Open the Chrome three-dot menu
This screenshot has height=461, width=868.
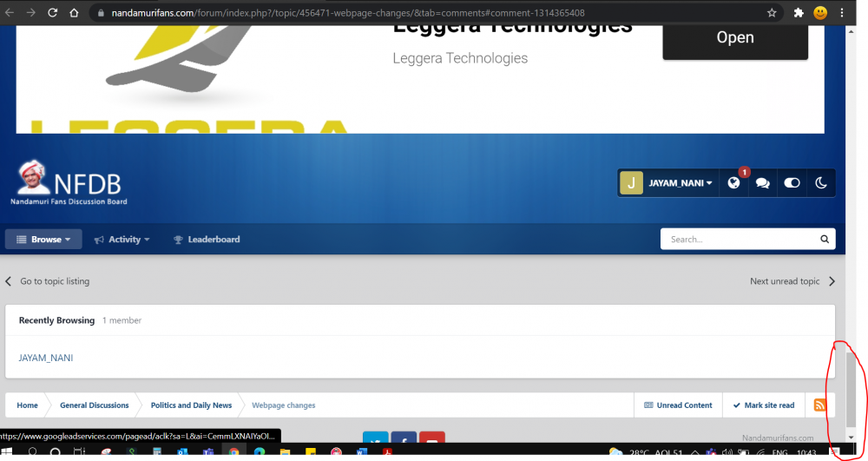(842, 13)
